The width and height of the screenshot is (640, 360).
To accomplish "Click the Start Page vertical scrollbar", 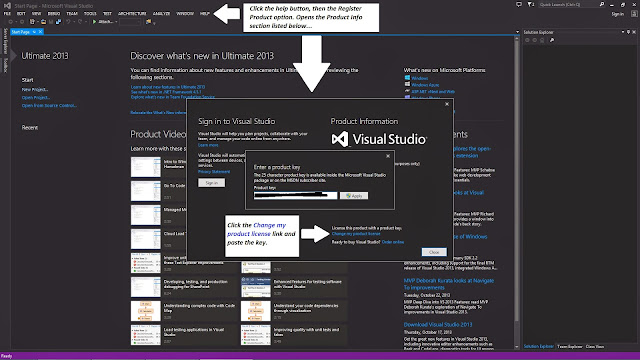I will tap(517, 192).
